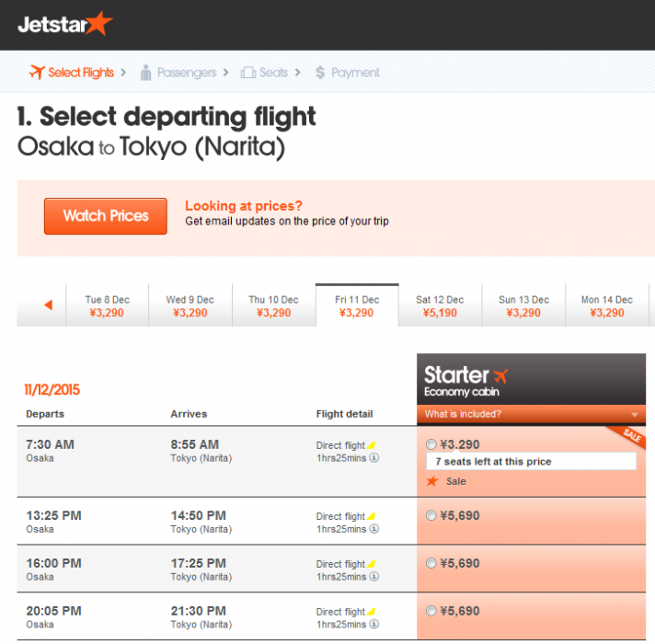
Task: Open flight info icon for 13:25 PM flight
Action: 374,529
